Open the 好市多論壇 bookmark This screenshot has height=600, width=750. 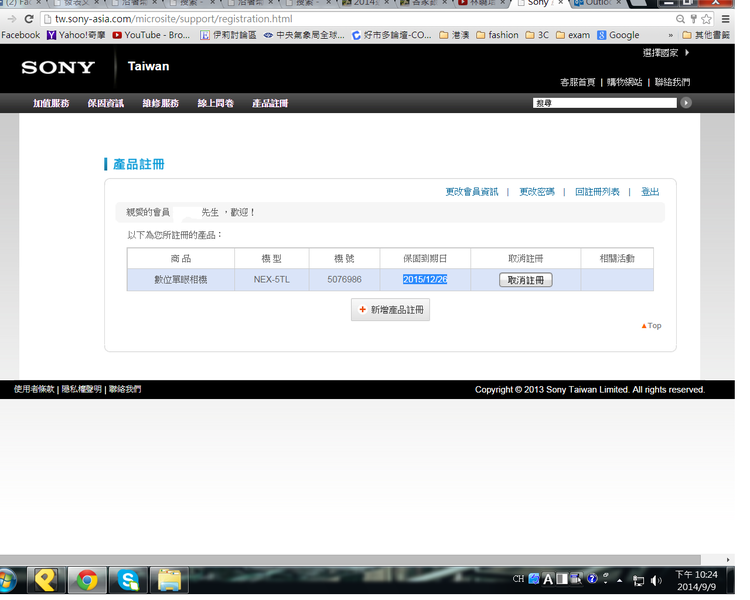pyautogui.click(x=392, y=35)
